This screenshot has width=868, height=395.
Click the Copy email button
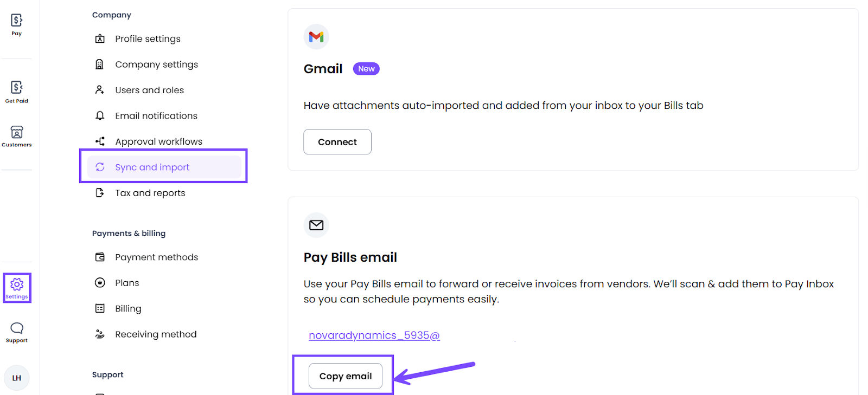click(346, 376)
